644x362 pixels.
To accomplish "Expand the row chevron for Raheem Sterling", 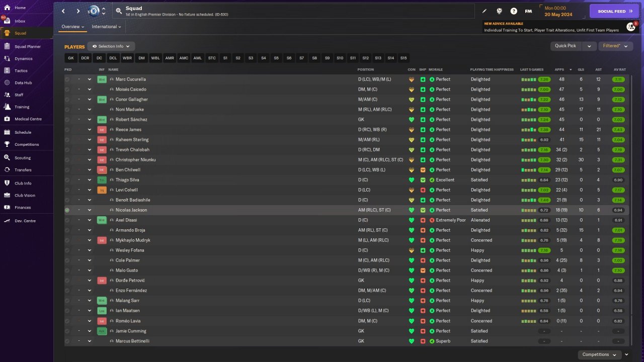I will pos(90,140).
